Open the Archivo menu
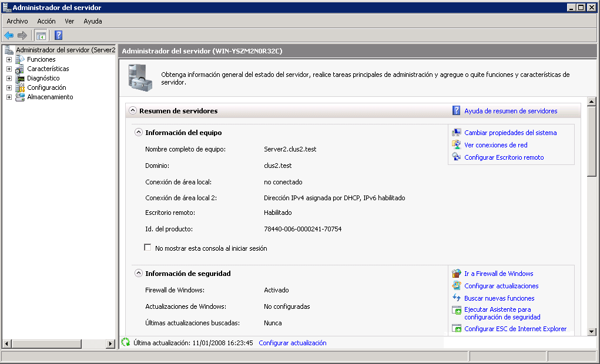This screenshot has width=600, height=364. click(17, 21)
